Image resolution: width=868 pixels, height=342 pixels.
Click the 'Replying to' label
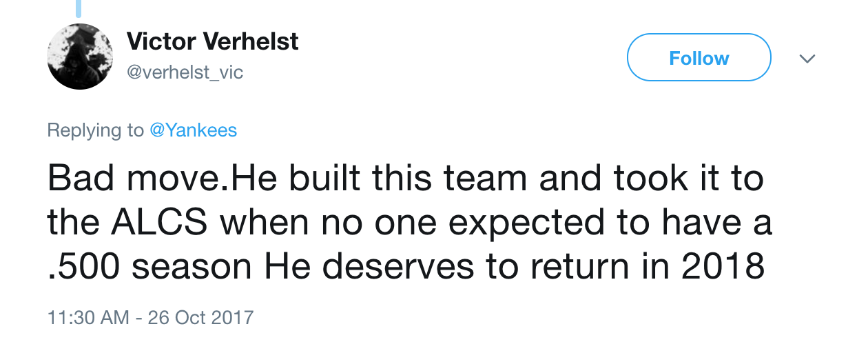[96, 130]
